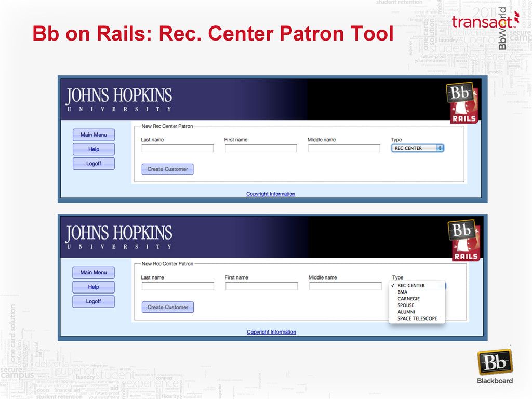Click Last name field in upper form

(x=178, y=148)
